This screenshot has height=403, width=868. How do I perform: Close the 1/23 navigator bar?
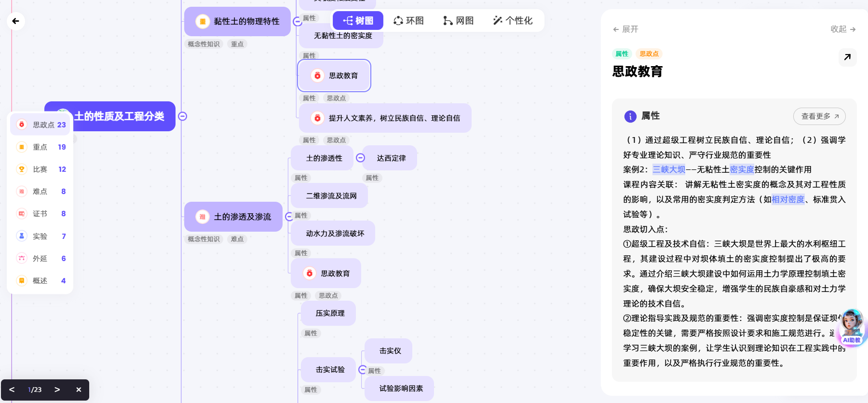(79, 389)
